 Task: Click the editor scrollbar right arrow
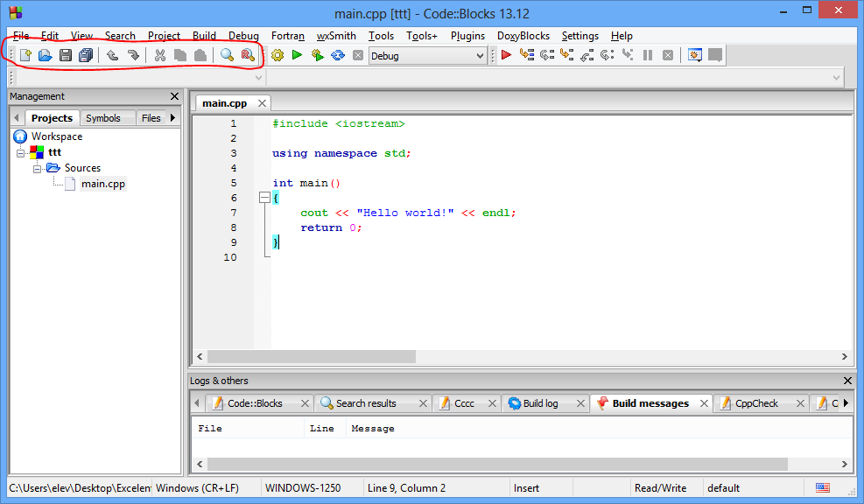pos(844,356)
